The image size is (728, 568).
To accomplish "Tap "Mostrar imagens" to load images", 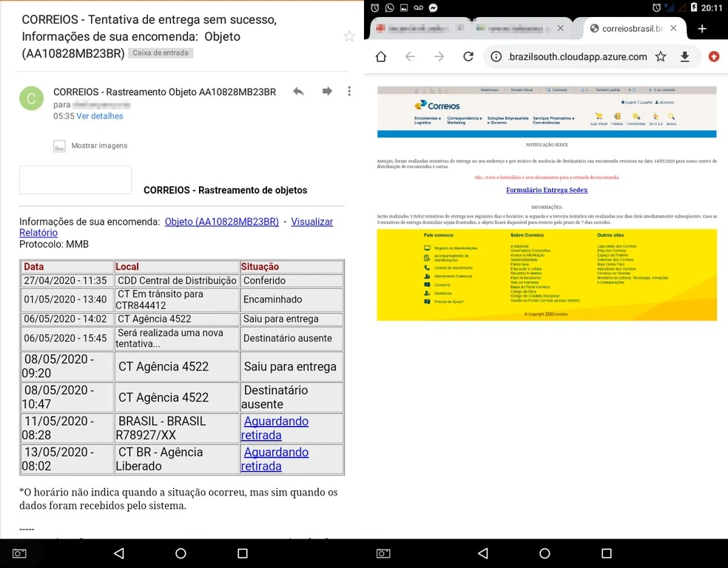I will [x=99, y=146].
